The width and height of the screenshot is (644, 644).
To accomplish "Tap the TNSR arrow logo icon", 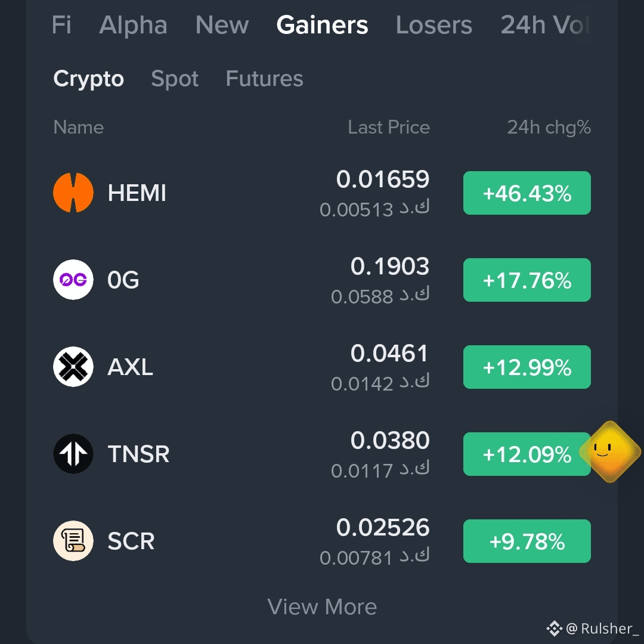I will (73, 454).
